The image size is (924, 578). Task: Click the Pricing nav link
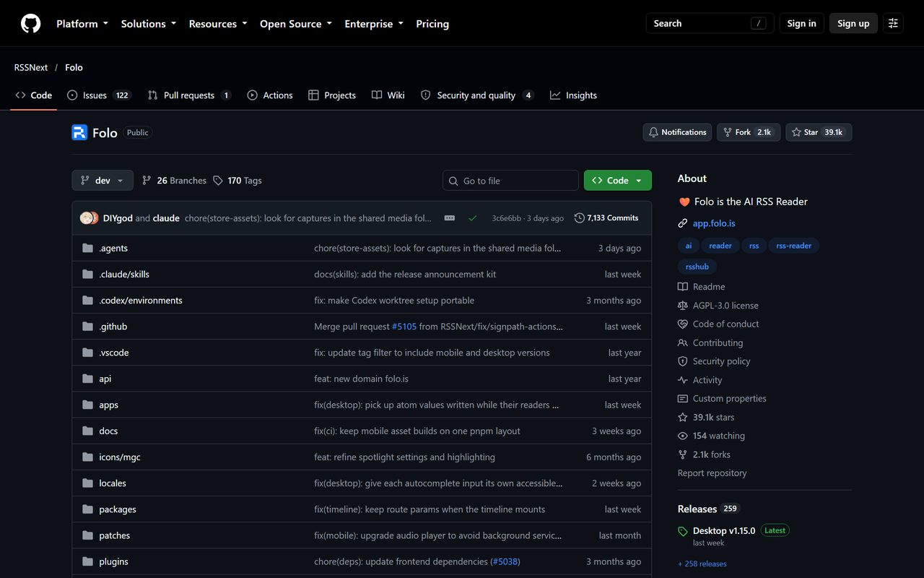(x=432, y=24)
